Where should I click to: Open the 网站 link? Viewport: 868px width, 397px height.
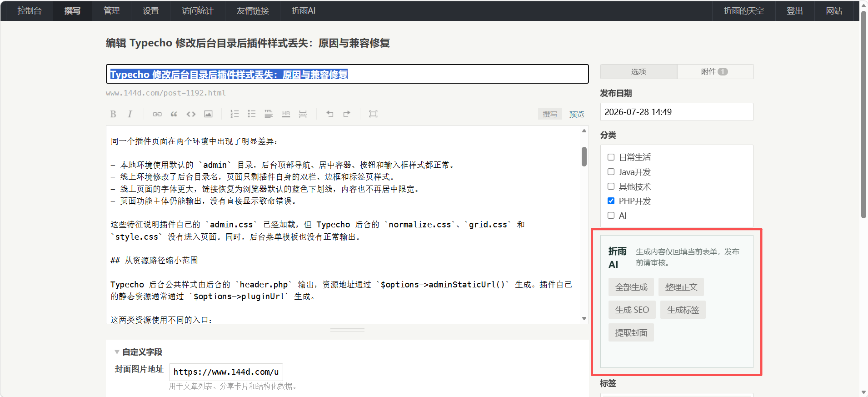tap(834, 11)
